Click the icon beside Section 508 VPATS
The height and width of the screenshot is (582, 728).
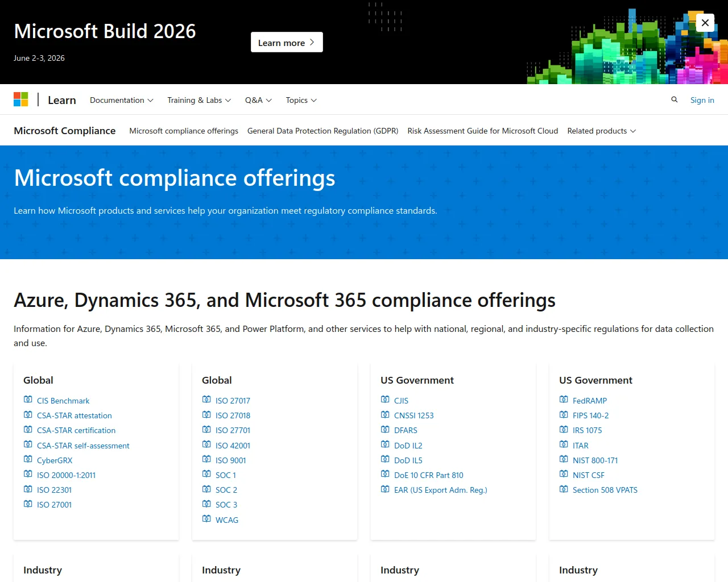(564, 489)
